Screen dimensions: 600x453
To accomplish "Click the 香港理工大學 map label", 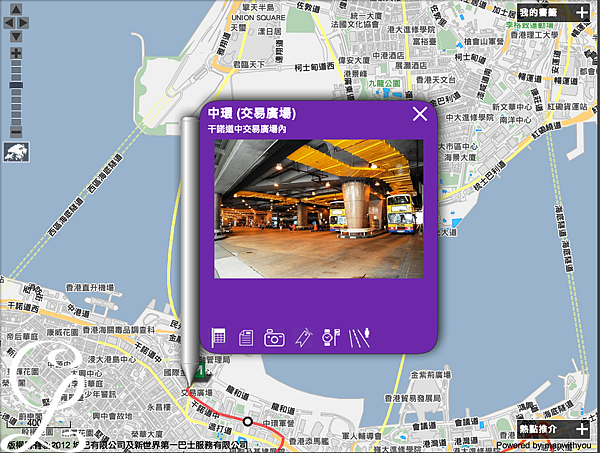I will tap(535, 34).
